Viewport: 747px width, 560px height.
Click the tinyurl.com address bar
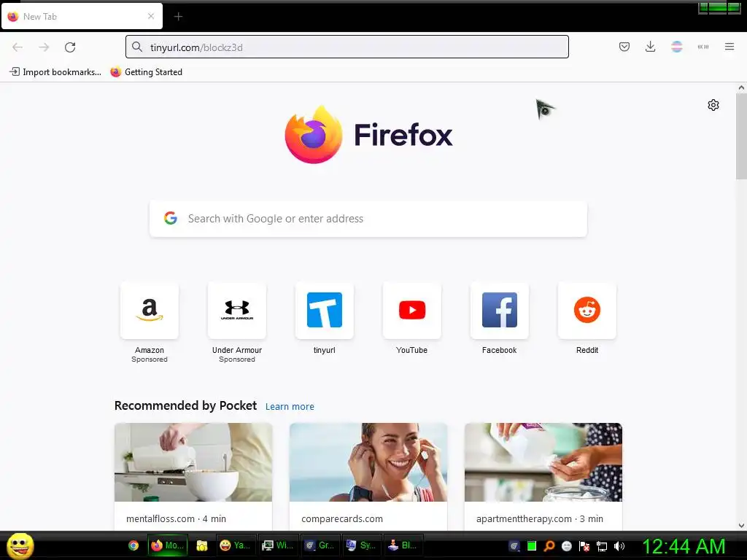[347, 47]
